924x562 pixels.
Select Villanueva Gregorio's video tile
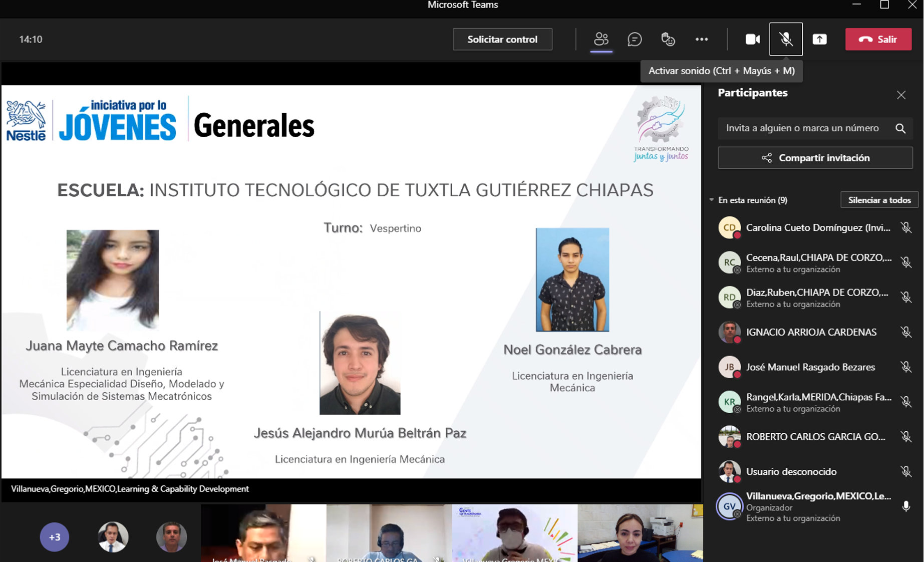pyautogui.click(x=514, y=533)
